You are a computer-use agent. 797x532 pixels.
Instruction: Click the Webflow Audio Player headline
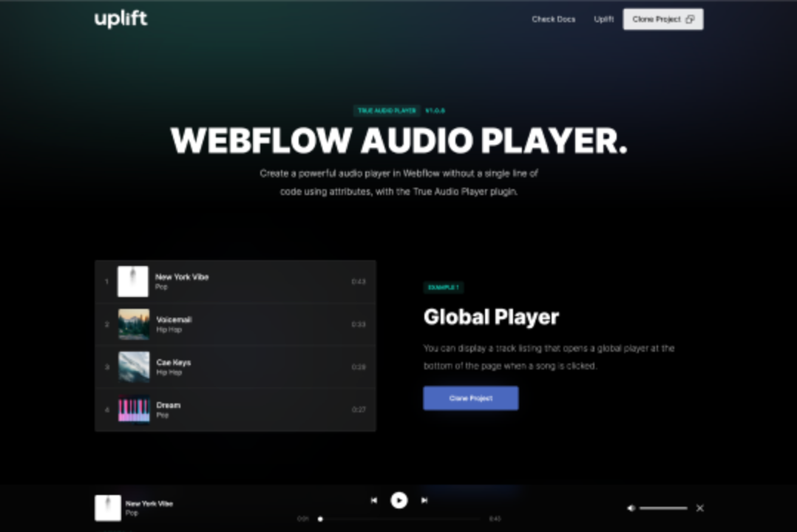tap(399, 140)
